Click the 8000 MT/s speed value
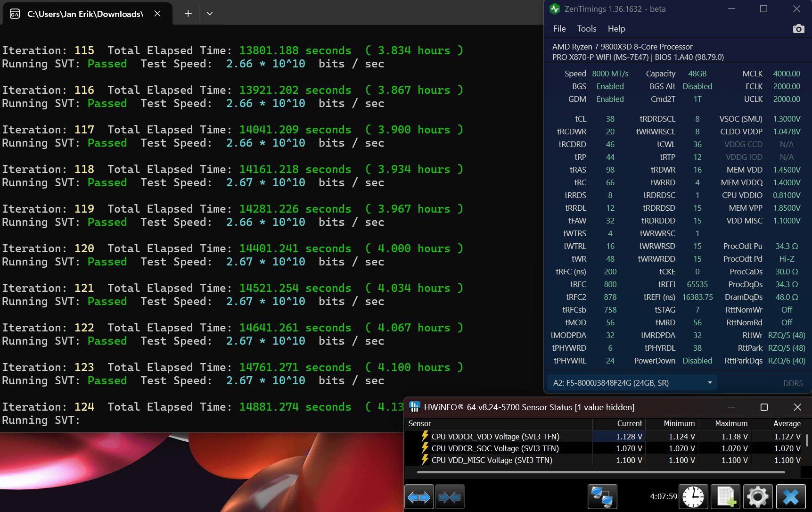 610,74
